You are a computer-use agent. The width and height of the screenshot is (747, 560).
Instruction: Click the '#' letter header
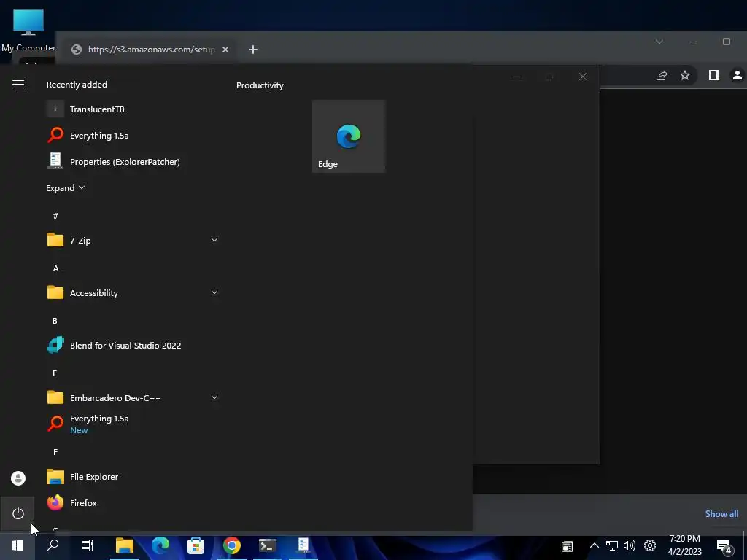coord(55,216)
